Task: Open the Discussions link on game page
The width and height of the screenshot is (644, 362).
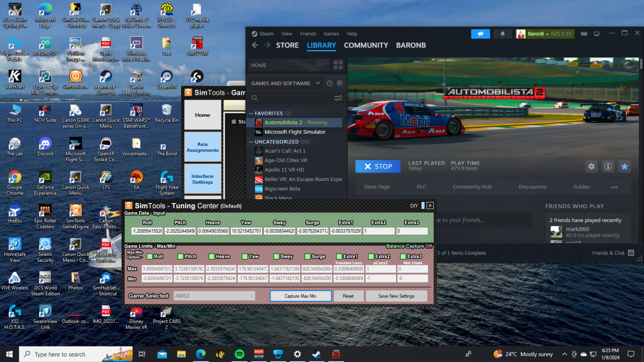Action: pos(533,187)
